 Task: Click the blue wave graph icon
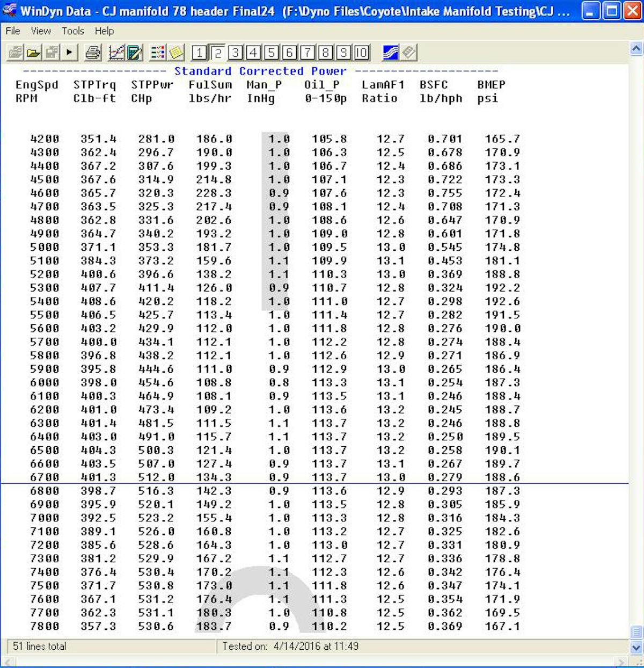[390, 52]
